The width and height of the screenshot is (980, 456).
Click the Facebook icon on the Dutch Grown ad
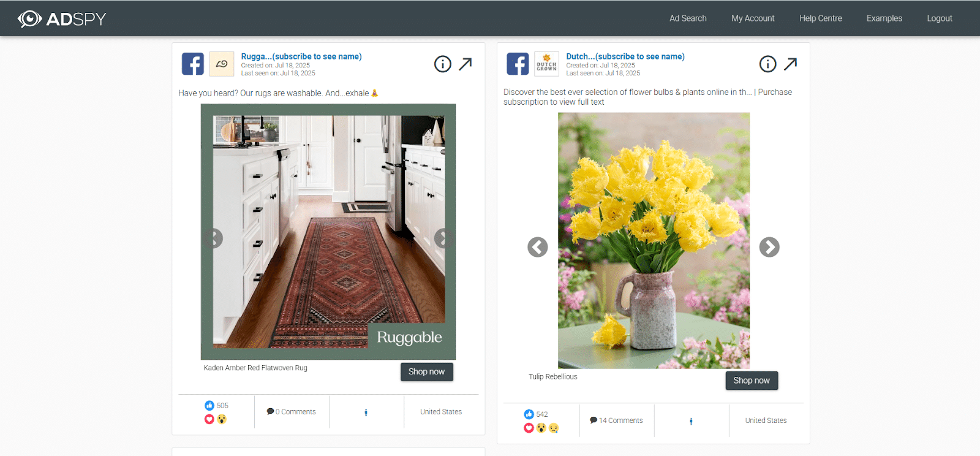pos(518,64)
